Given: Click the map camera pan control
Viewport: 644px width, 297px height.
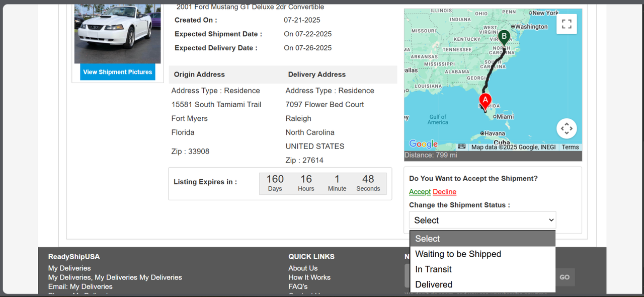Looking at the screenshot, I should [567, 128].
